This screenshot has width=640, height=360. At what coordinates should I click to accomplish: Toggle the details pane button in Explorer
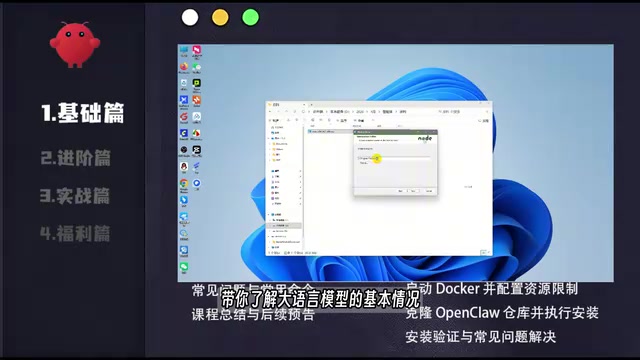[x=483, y=120]
